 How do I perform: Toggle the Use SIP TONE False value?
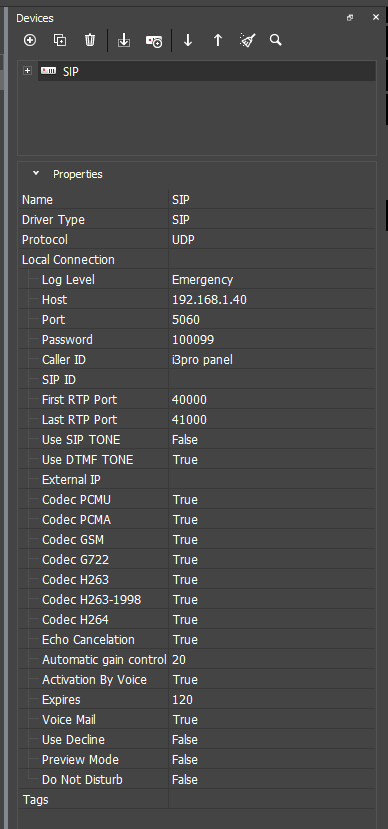[x=272, y=440]
